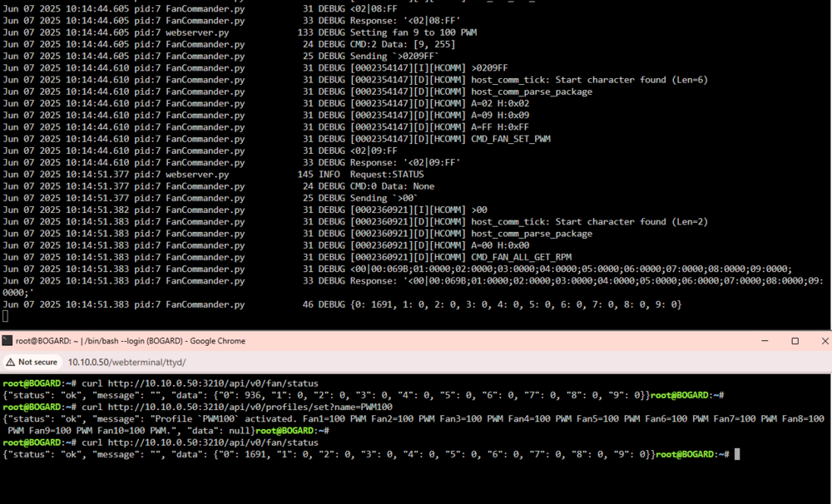Click the log line 'A=00 H:0x00'
Image resolution: width=832 pixels, height=504 pixels.
click(x=500, y=245)
